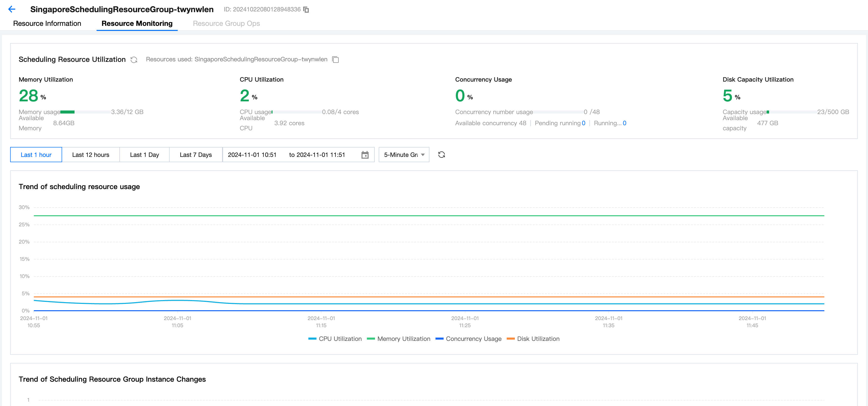This screenshot has height=406, width=868.
Task: Click the back arrow icon
Action: coord(12,9)
